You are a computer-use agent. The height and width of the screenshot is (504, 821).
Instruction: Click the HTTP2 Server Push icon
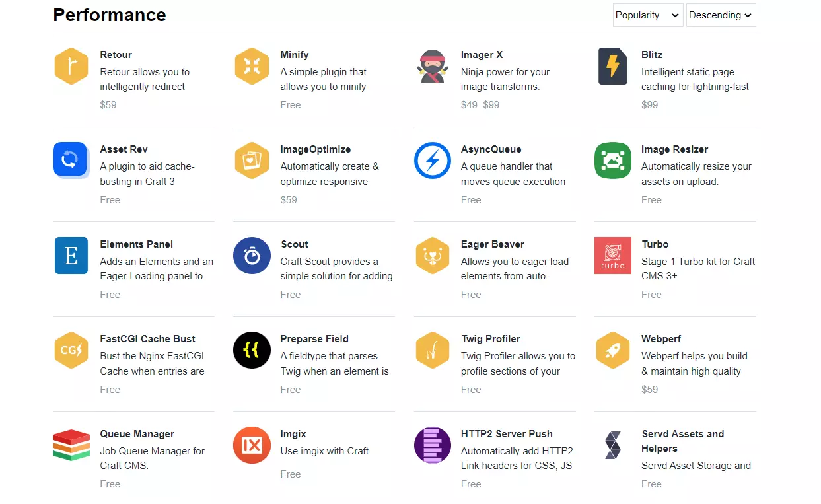[432, 445]
